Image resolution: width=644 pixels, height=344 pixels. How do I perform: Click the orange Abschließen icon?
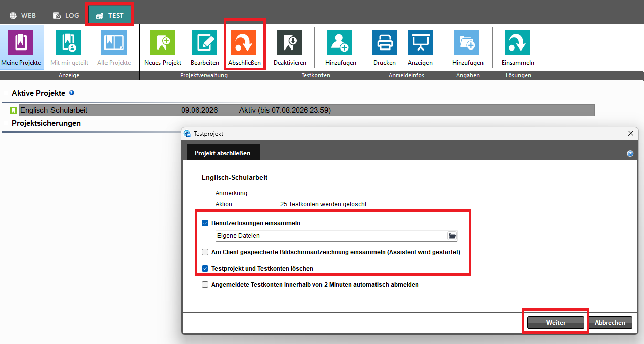[x=244, y=42]
